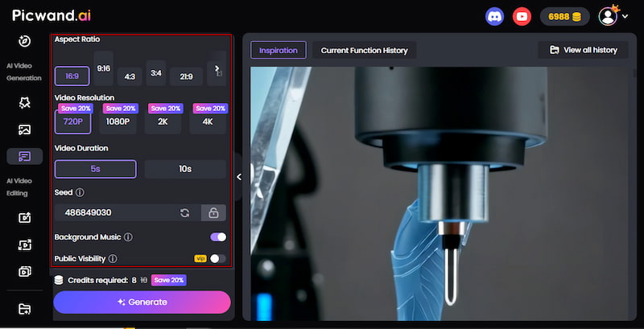Screen dimensions: 644x329
Task: Set video duration to 10s
Action: pyautogui.click(x=185, y=169)
